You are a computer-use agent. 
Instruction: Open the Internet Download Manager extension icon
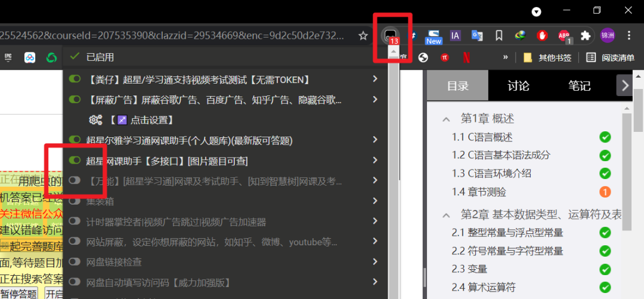pyautogui.click(x=521, y=36)
